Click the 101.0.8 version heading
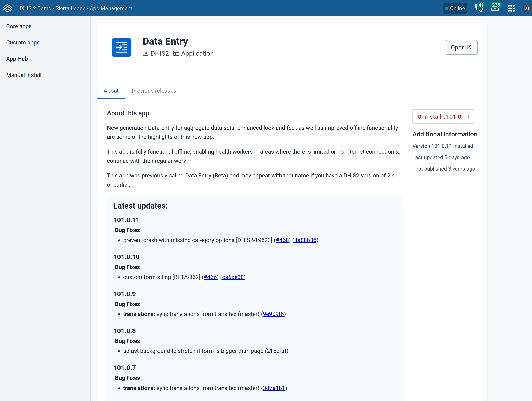 click(x=125, y=331)
